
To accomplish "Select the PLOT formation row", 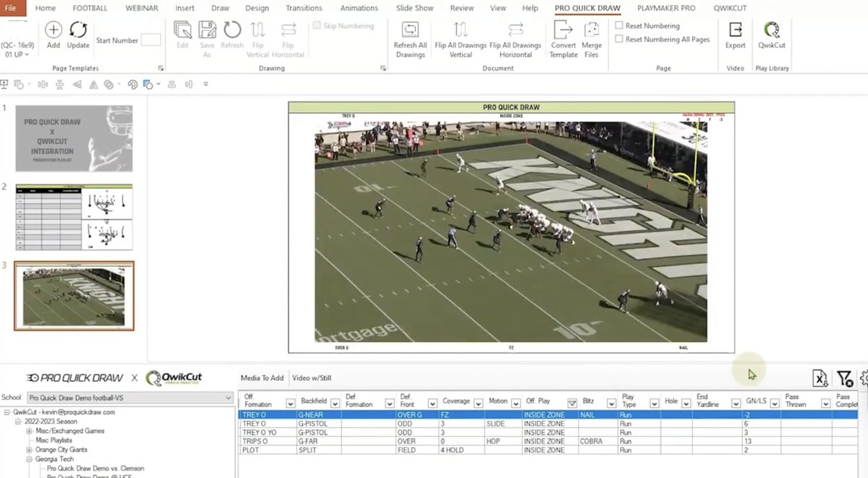I will click(x=547, y=450).
